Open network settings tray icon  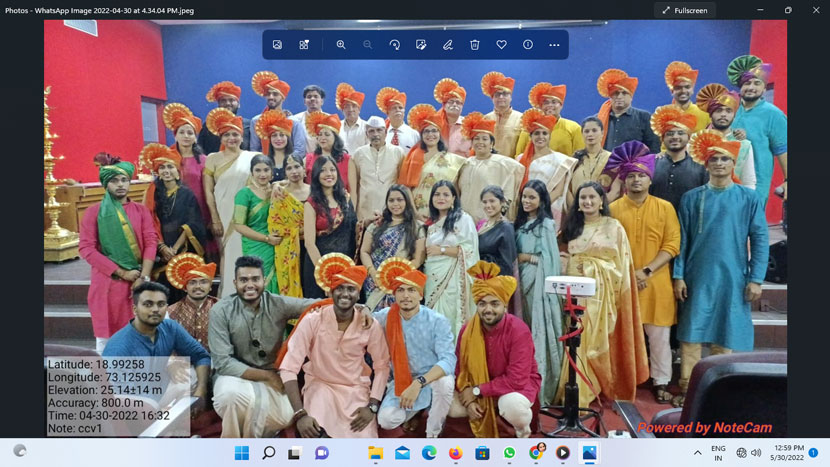click(x=741, y=453)
